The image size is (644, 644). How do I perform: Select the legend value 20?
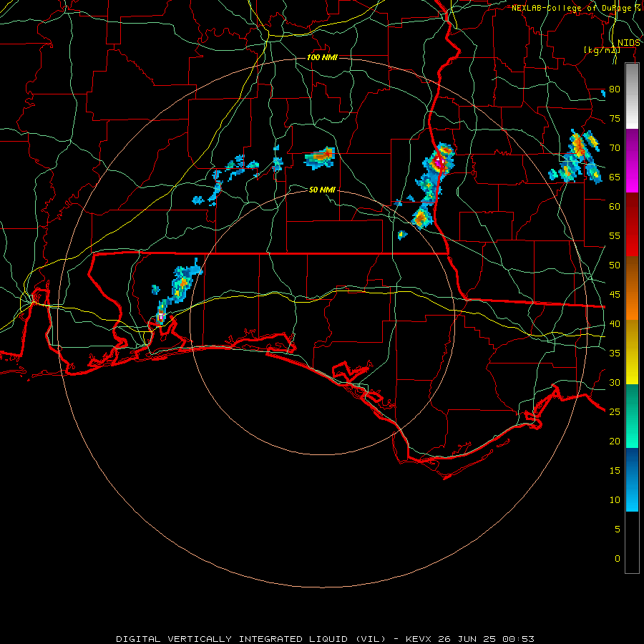[x=615, y=441]
